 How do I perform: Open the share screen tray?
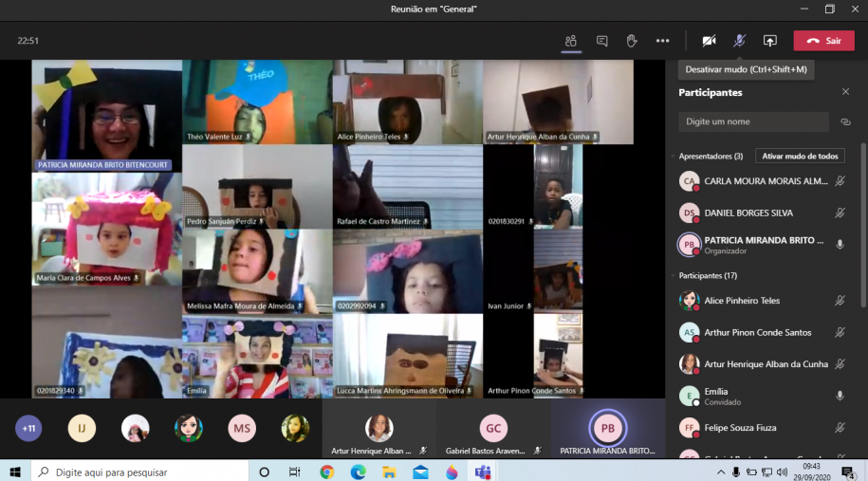click(770, 41)
